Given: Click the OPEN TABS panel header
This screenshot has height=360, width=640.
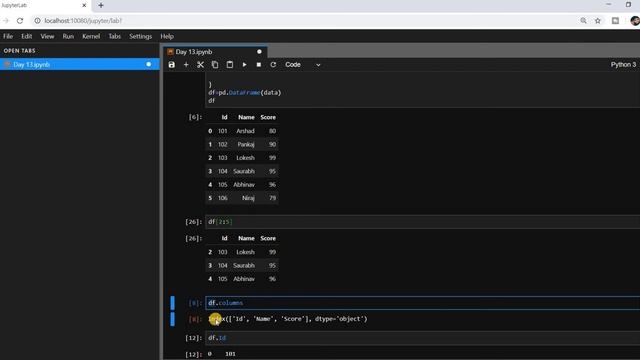Looking at the screenshot, I should pos(20,51).
